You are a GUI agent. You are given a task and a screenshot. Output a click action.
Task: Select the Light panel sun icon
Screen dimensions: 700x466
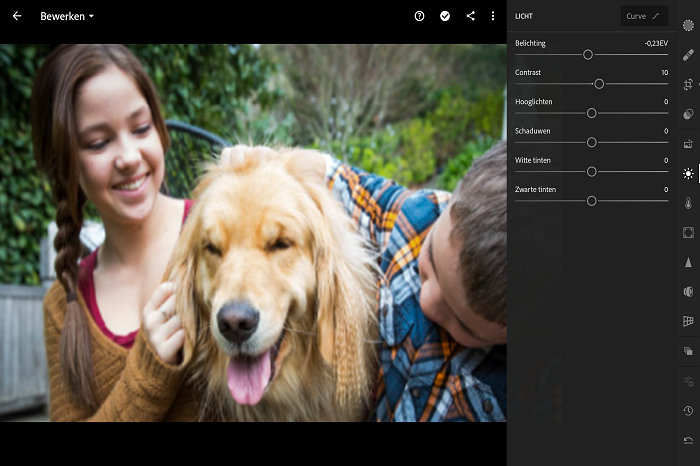(x=688, y=173)
